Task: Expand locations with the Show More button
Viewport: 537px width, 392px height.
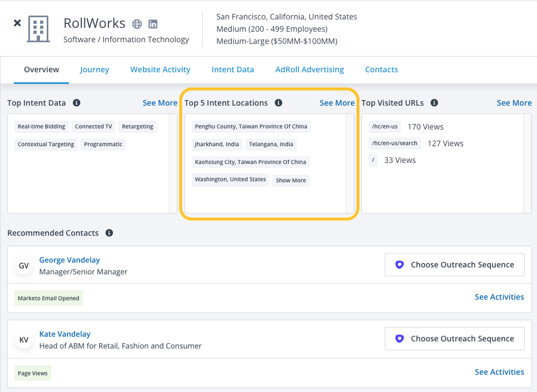Action: pyautogui.click(x=291, y=180)
